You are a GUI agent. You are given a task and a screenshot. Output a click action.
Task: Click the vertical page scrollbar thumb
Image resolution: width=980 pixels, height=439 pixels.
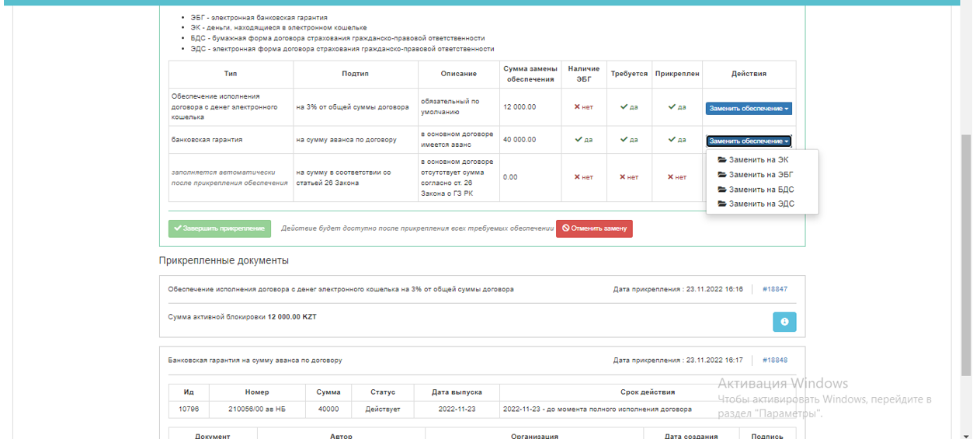966,256
